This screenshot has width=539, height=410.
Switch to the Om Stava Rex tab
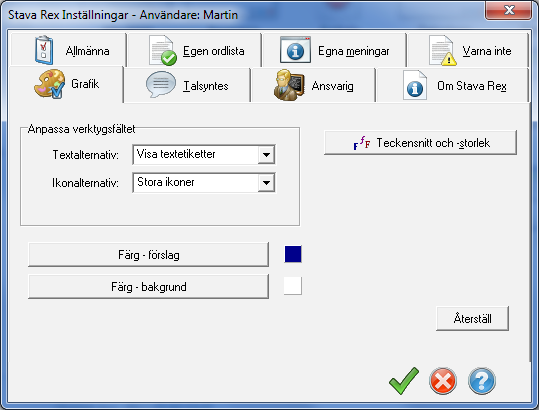[452, 86]
